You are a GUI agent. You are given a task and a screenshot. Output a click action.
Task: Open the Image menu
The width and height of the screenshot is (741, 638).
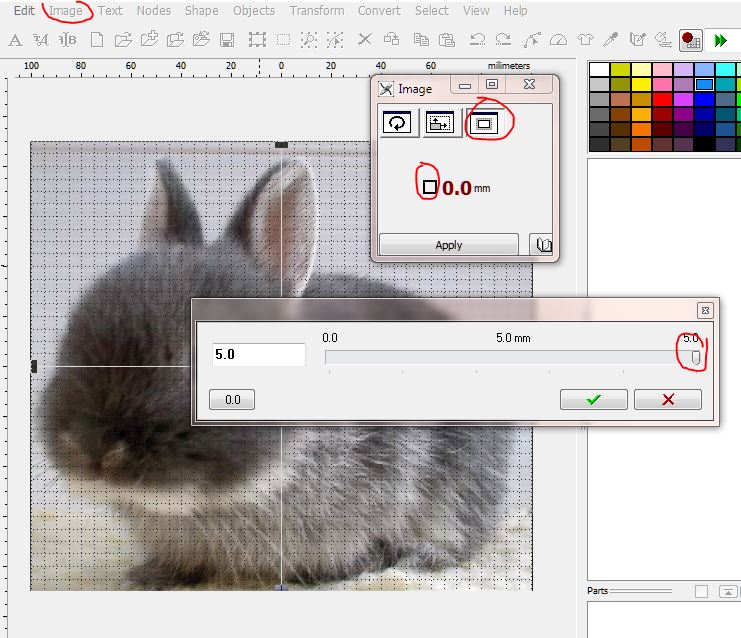click(65, 11)
